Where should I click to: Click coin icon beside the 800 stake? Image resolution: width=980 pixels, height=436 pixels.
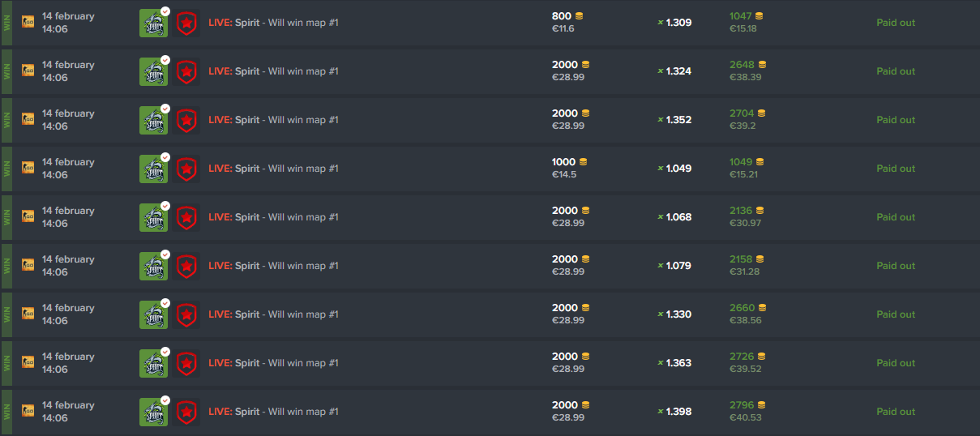(579, 16)
